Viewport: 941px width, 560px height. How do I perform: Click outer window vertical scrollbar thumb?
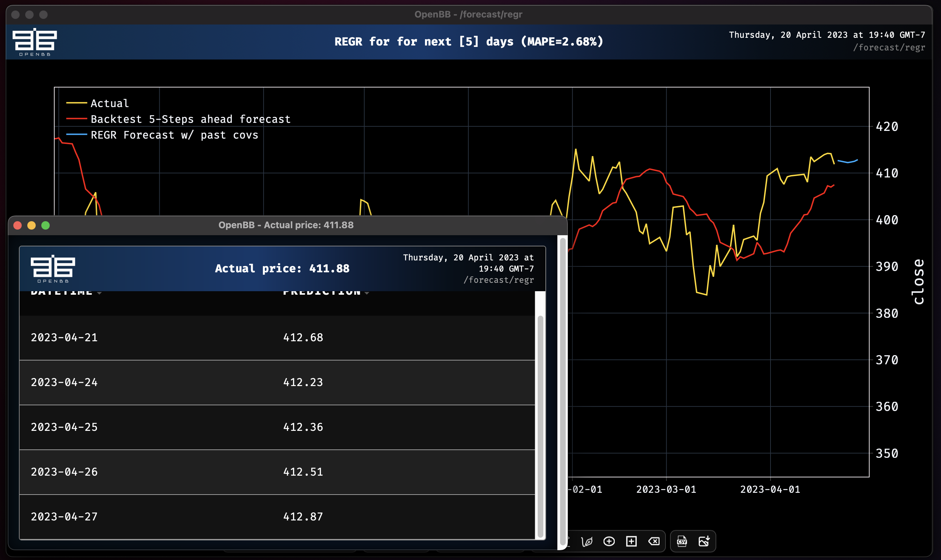[x=563, y=391]
